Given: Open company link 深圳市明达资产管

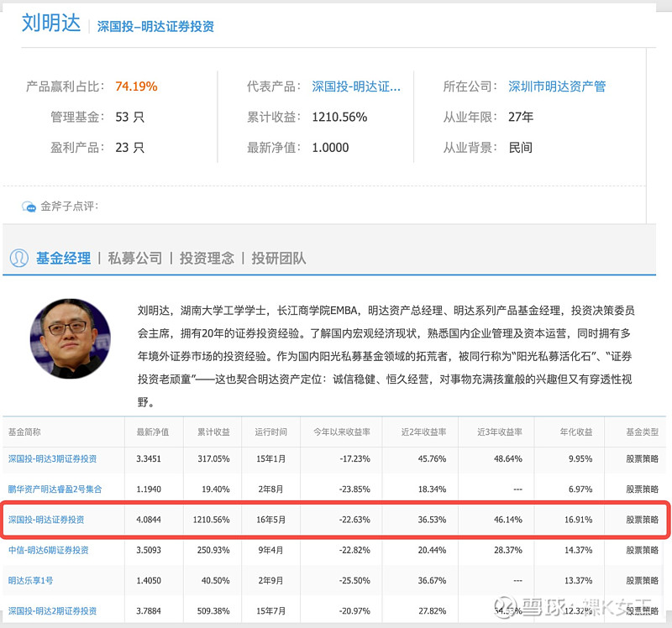Looking at the screenshot, I should click(557, 86).
